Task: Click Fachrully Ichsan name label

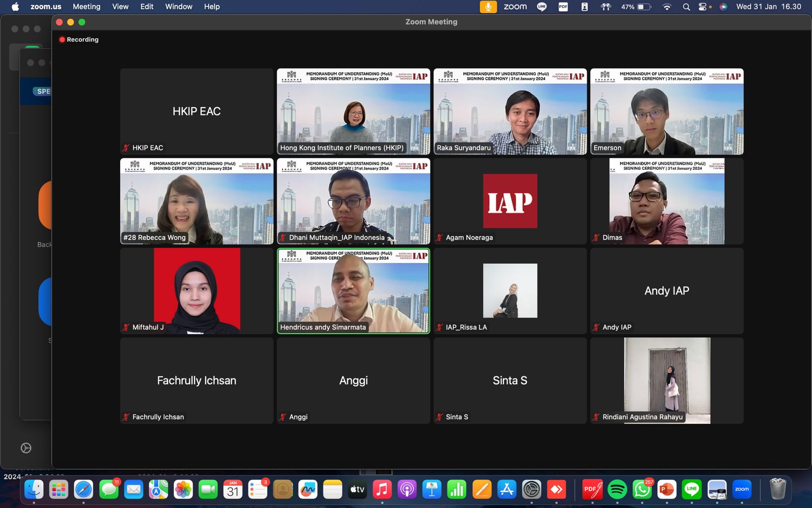Action: (158, 417)
